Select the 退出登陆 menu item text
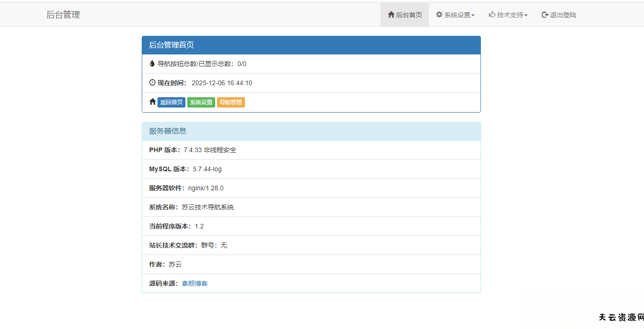This screenshot has width=644, height=329. point(563,15)
